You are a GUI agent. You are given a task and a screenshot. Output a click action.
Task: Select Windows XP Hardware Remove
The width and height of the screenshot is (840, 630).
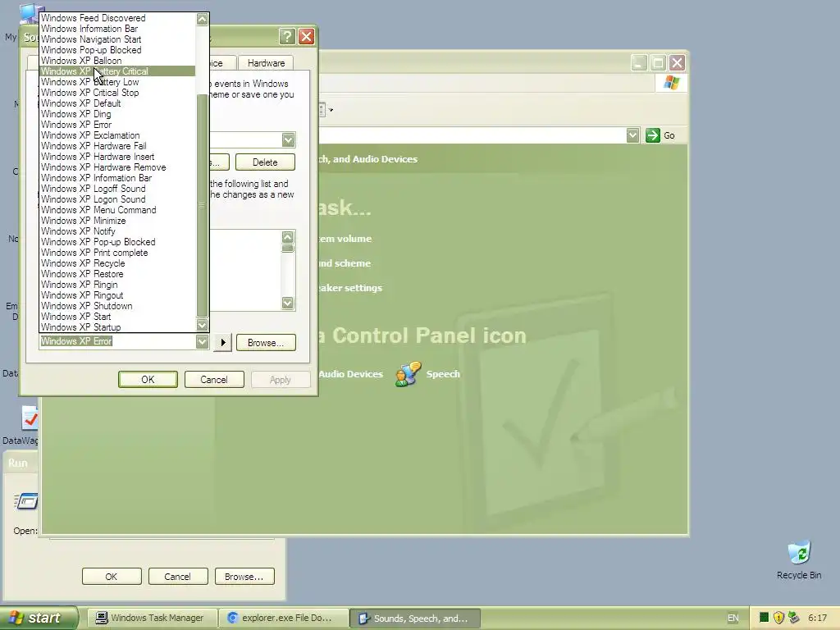pyautogui.click(x=117, y=167)
